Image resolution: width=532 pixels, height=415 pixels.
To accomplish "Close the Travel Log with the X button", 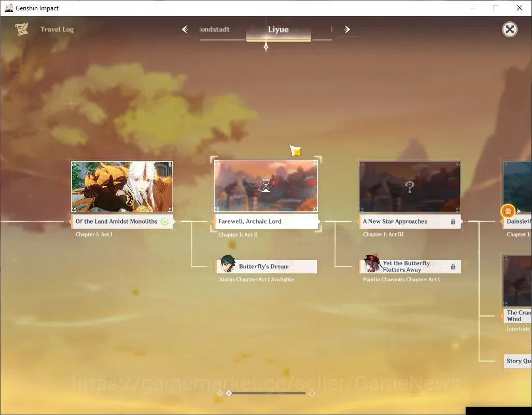I will [x=510, y=30].
